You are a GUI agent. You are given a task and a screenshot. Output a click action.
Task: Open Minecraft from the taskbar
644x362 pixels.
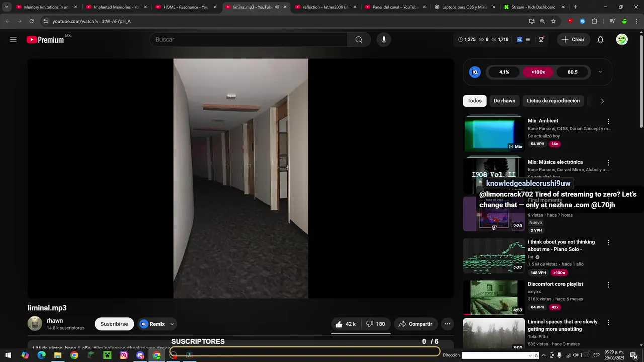point(107,355)
